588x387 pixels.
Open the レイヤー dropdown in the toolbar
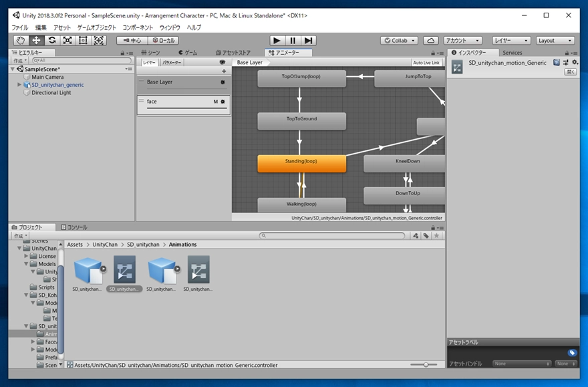pos(510,41)
